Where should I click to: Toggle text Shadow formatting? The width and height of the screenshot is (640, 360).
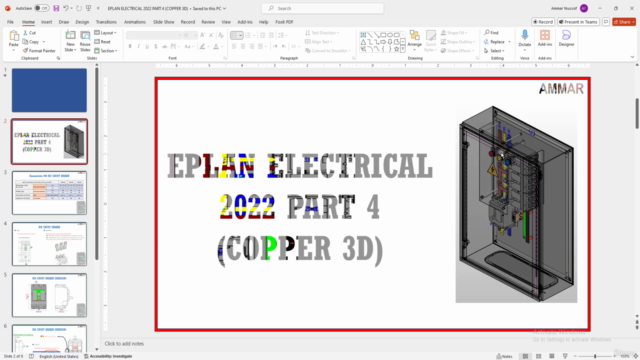coord(156,47)
